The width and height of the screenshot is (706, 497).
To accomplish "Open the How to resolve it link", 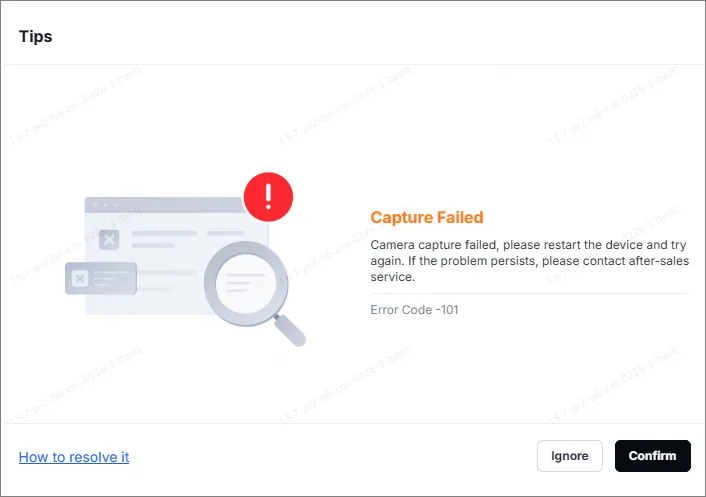I will (x=74, y=457).
